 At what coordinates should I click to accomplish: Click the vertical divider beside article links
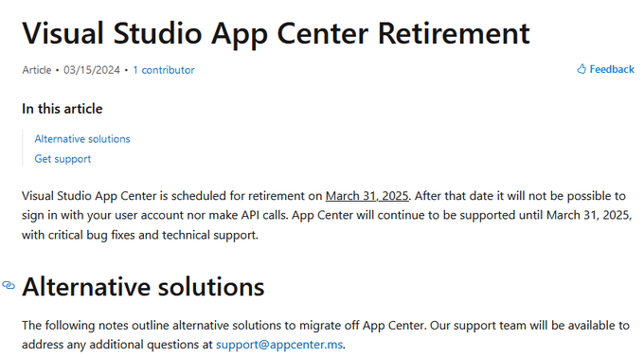tap(23, 149)
